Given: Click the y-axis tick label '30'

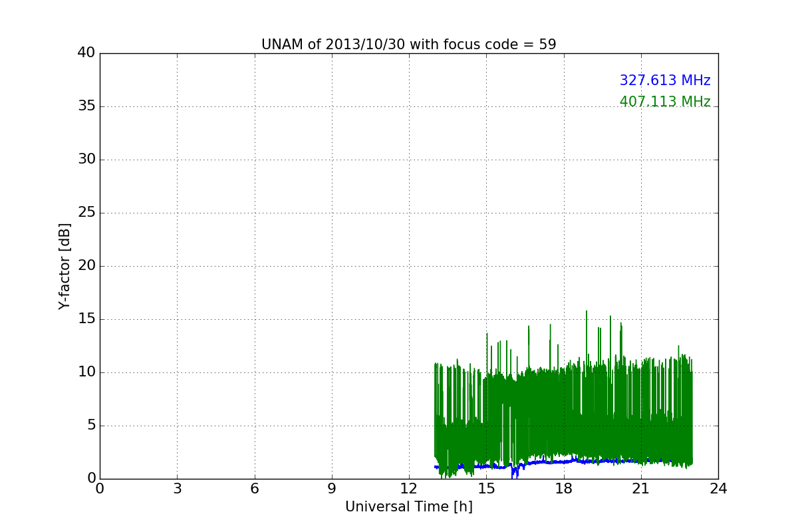Looking at the screenshot, I should pos(86,160).
